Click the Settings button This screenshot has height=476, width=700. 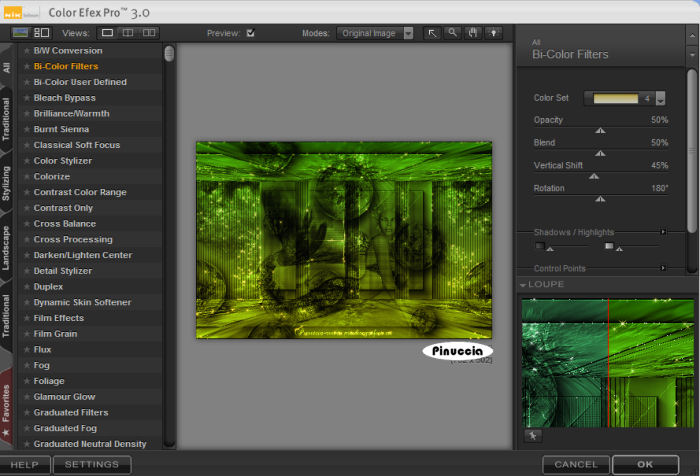click(x=91, y=465)
